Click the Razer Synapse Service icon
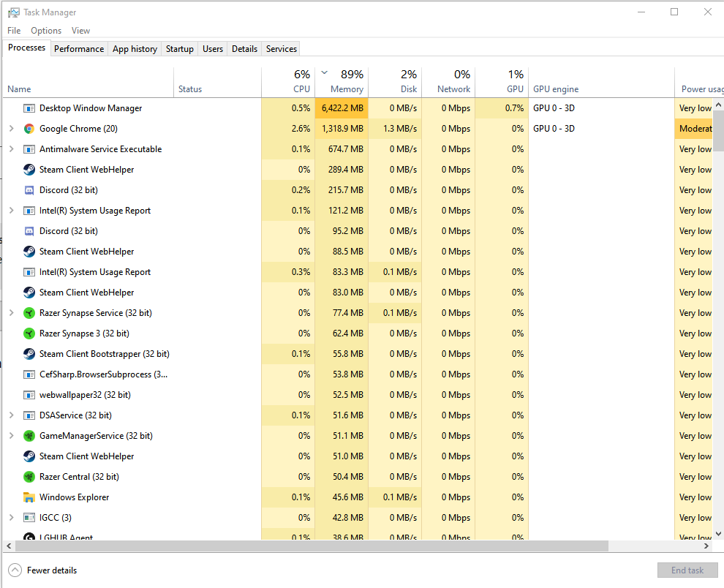Screen dimensions: 724x588 pos(29,313)
